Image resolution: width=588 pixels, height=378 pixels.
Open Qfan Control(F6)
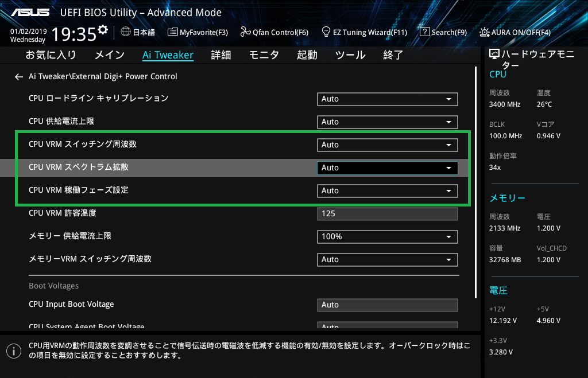pyautogui.click(x=274, y=32)
